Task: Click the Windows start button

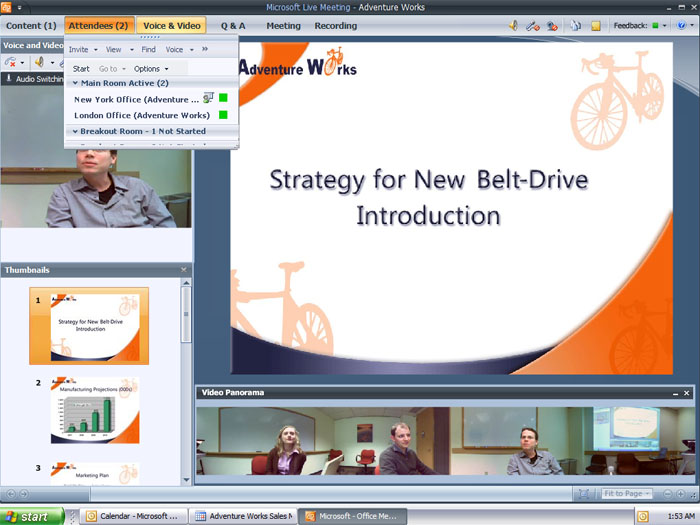Action: [x=31, y=517]
